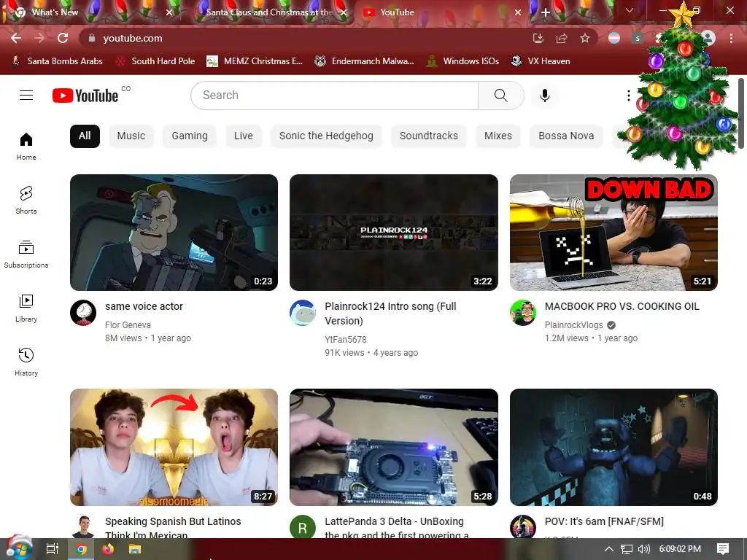
Task: Open Speaking Spanish But Latinos video title
Action: click(173, 528)
